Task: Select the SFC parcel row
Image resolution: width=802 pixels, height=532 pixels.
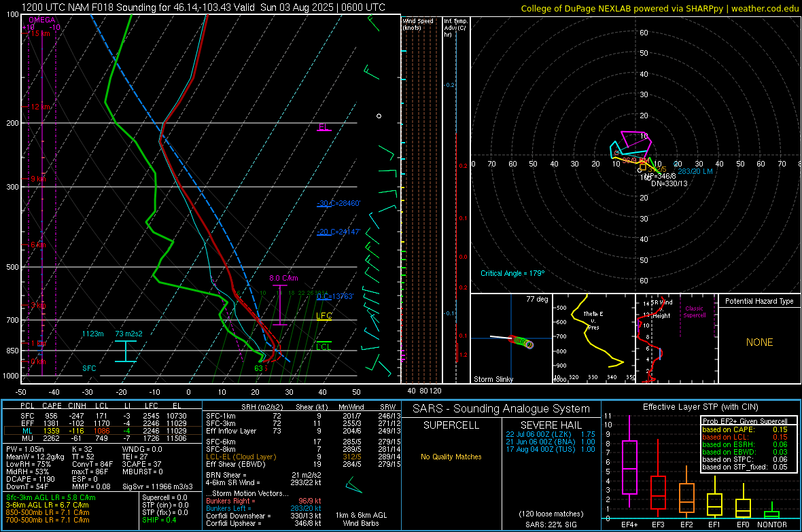Action: point(103,416)
